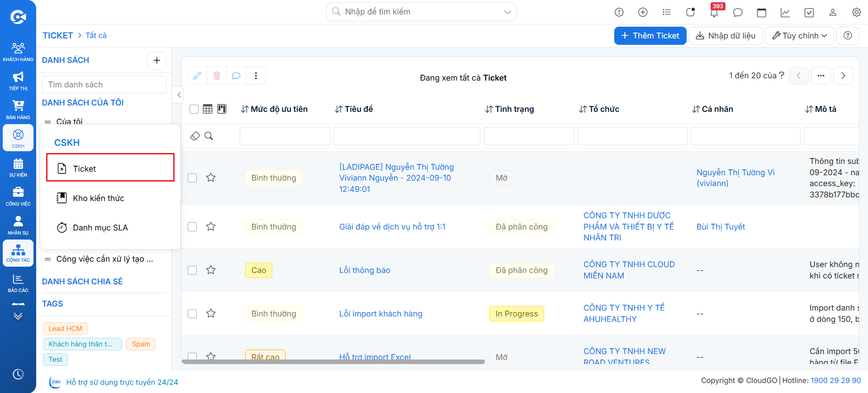Open the notifications bell with 393 badge
The height and width of the screenshot is (393, 868).
[714, 12]
